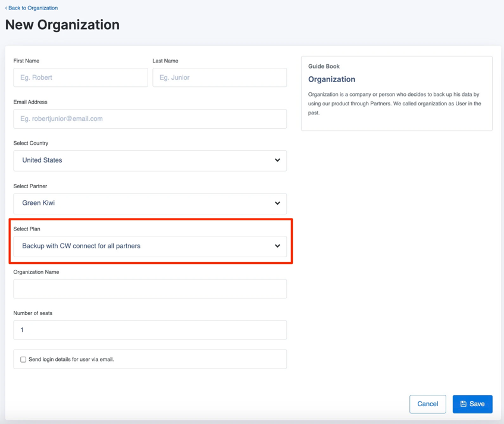Click the New Organization page title
This screenshot has height=424, width=504.
(x=62, y=25)
